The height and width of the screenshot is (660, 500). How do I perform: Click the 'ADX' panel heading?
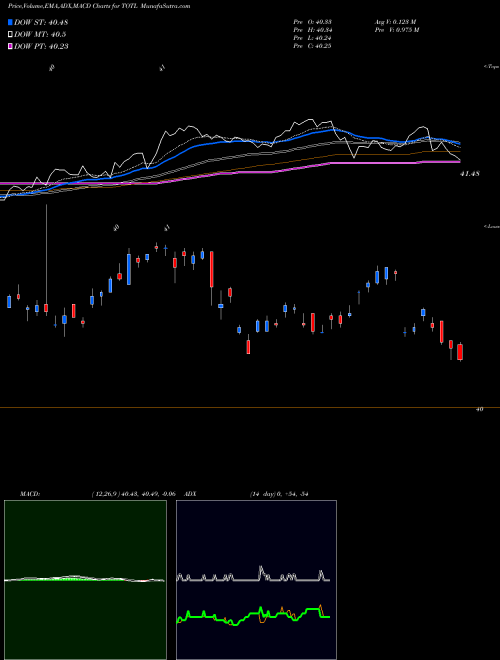(x=190, y=494)
